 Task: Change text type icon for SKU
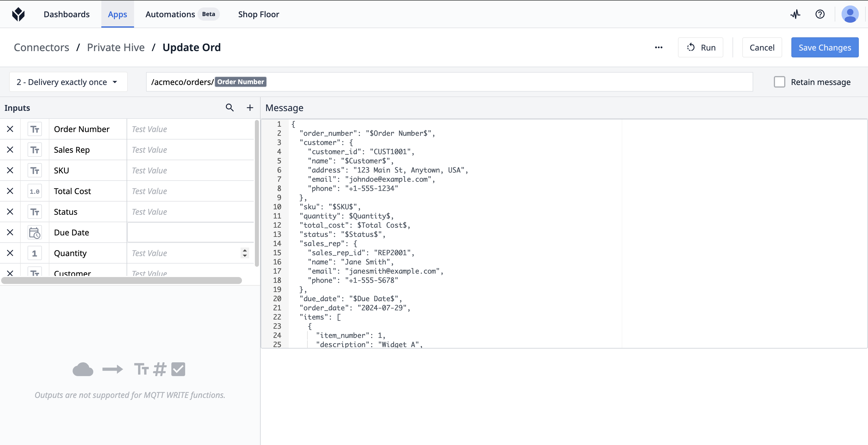[x=35, y=170]
